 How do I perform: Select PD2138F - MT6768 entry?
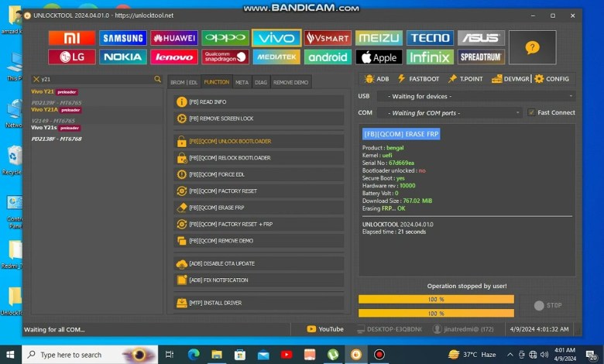point(57,139)
